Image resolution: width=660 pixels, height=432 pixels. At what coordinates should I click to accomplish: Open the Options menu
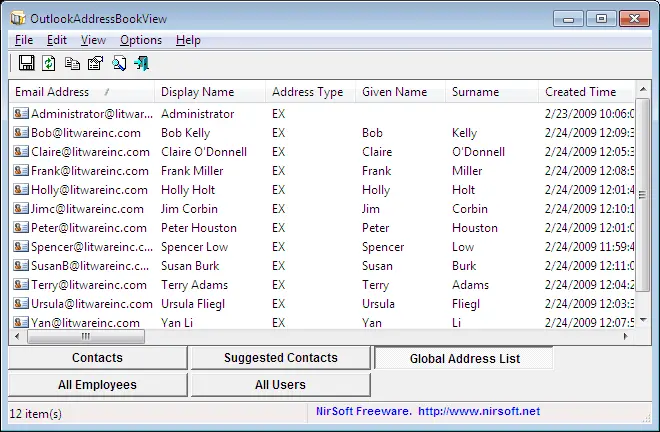tap(140, 40)
